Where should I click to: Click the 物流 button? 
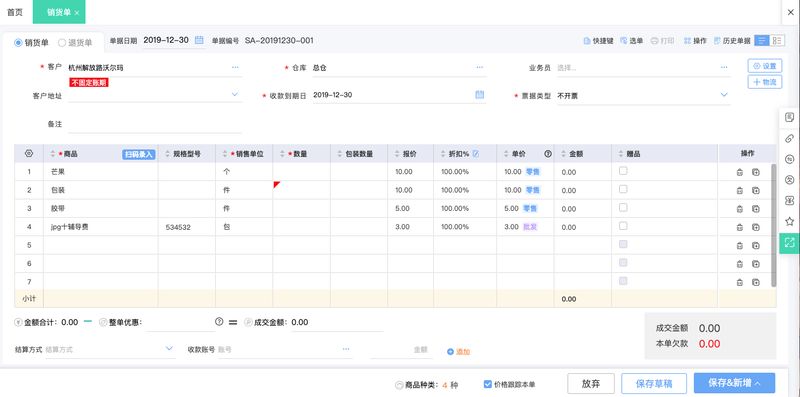coord(765,82)
